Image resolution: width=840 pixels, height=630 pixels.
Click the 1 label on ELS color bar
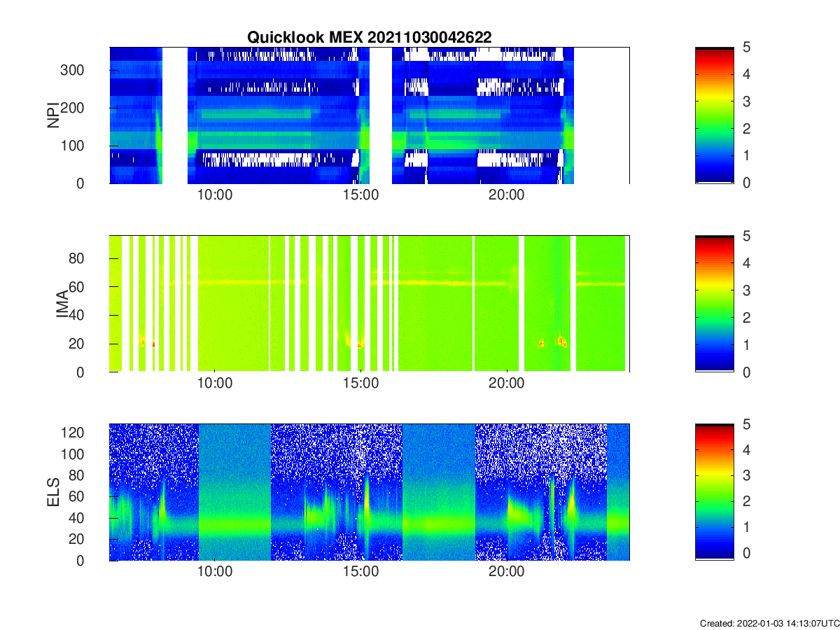(x=746, y=527)
